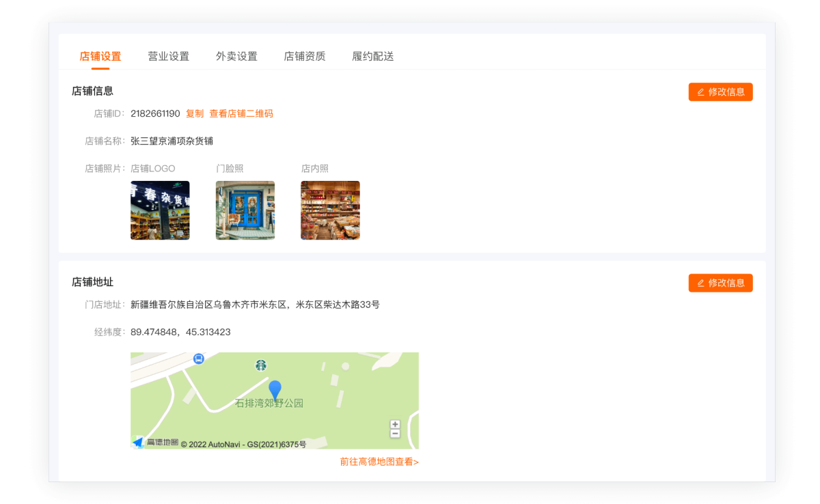Viewport: 820px width, 504px height.
Task: Switch to the 营业设置 tab
Action: [x=169, y=57]
